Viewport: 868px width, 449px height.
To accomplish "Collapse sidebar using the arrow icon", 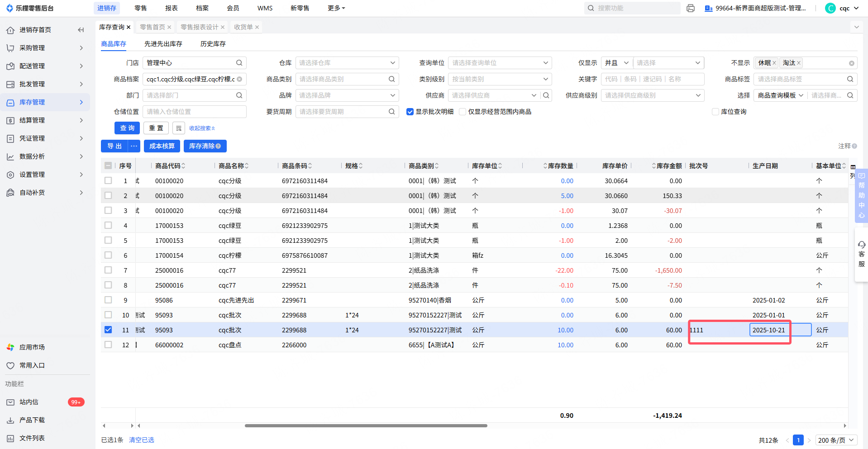I will (81, 30).
